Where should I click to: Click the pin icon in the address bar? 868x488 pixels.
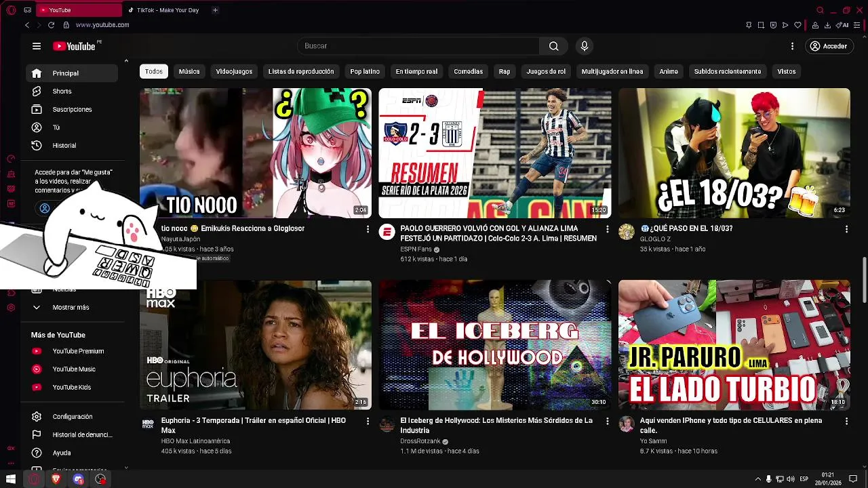(749, 25)
